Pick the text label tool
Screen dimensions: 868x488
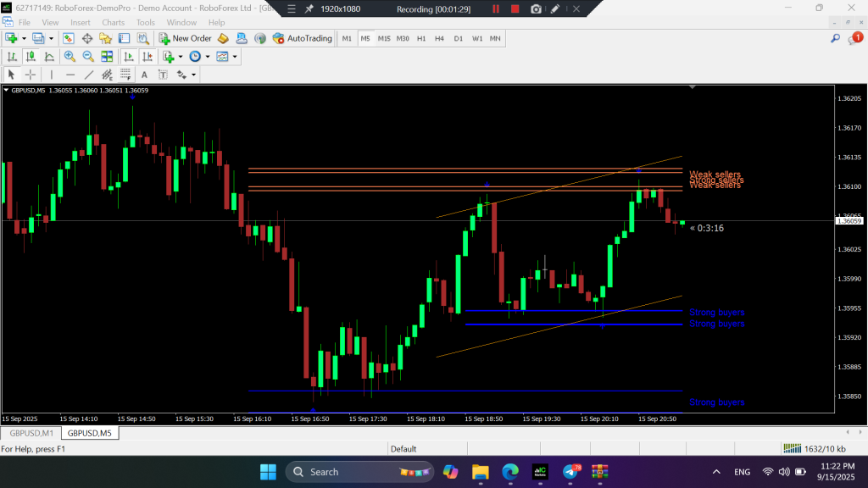pos(143,75)
